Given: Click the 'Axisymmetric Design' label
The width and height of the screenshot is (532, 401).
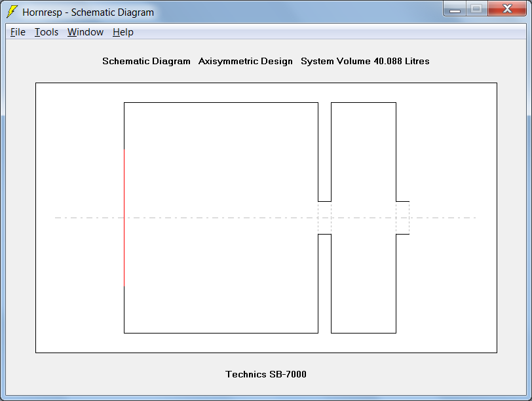Looking at the screenshot, I should (x=245, y=61).
